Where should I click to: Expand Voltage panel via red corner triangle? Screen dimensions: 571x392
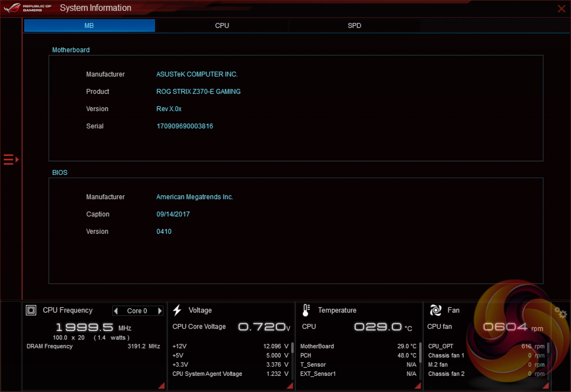290,386
